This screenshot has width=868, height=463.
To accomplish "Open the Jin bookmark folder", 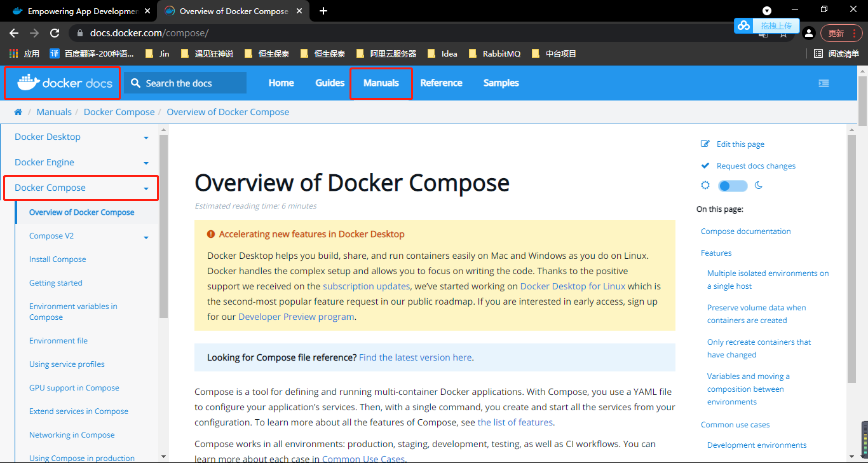I will coord(157,53).
